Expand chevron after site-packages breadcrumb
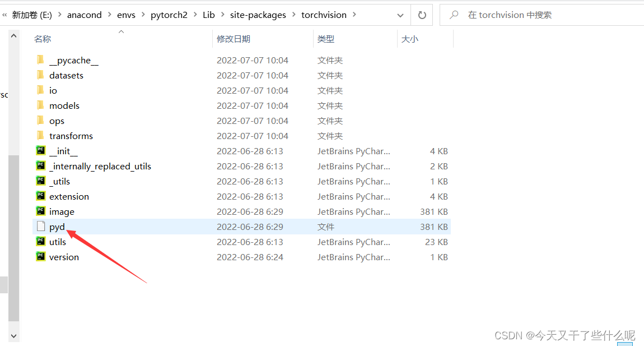This screenshot has width=644, height=346. (293, 15)
